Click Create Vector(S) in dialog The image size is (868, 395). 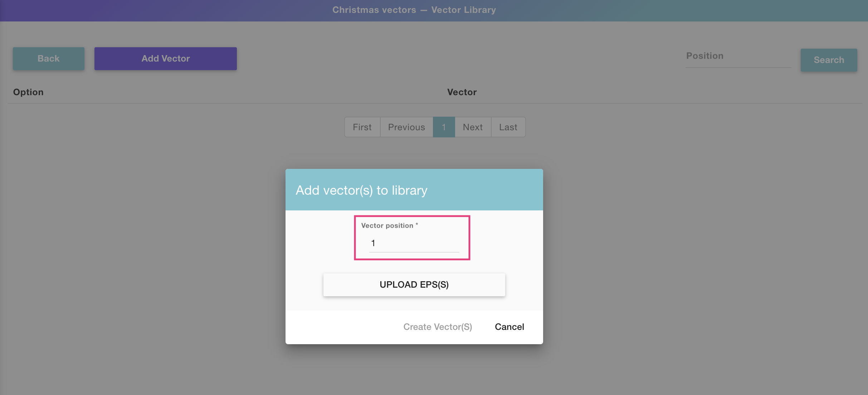coord(438,327)
